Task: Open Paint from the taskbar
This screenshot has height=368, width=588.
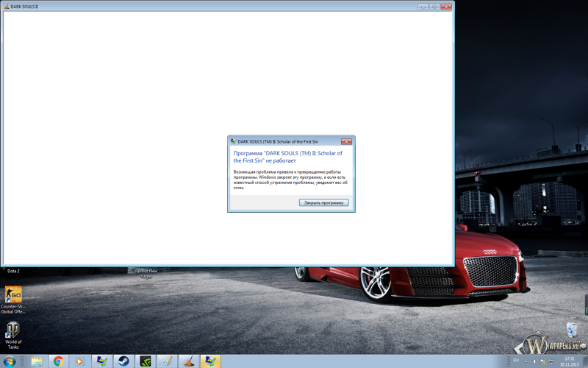Action: [x=167, y=361]
